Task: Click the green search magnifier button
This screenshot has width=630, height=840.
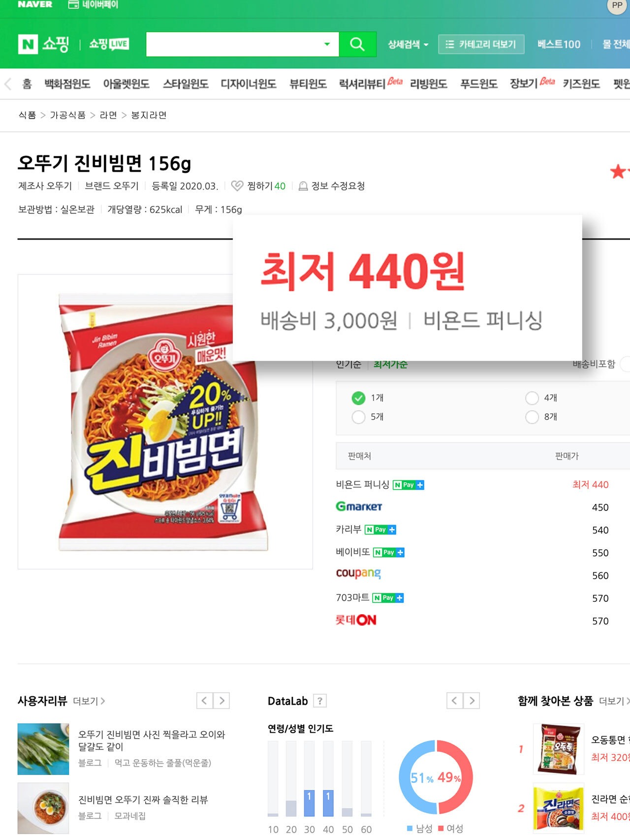Action: click(x=357, y=44)
